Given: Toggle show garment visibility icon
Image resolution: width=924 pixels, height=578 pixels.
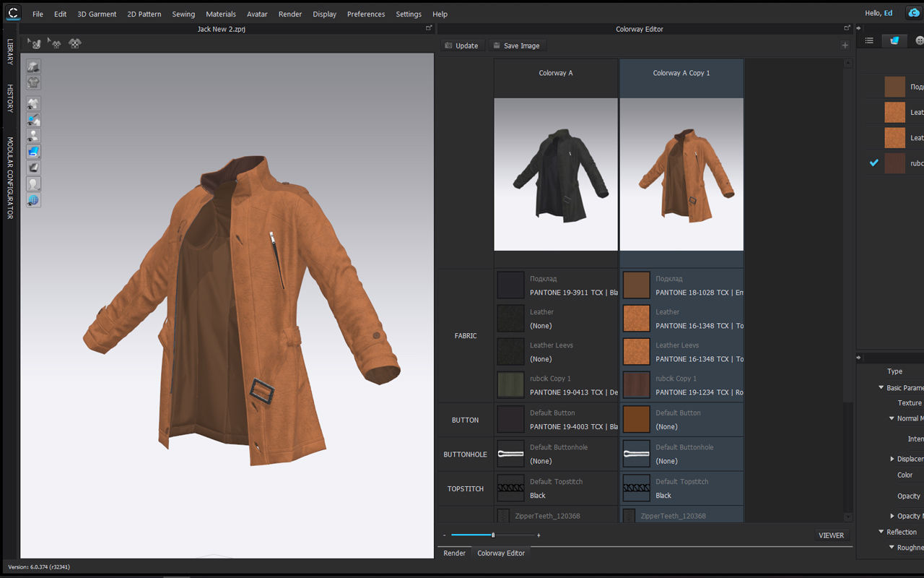Looking at the screenshot, I should point(33,104).
